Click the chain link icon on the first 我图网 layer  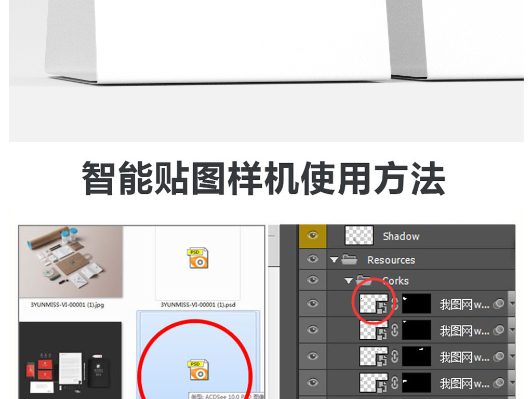[395, 303]
